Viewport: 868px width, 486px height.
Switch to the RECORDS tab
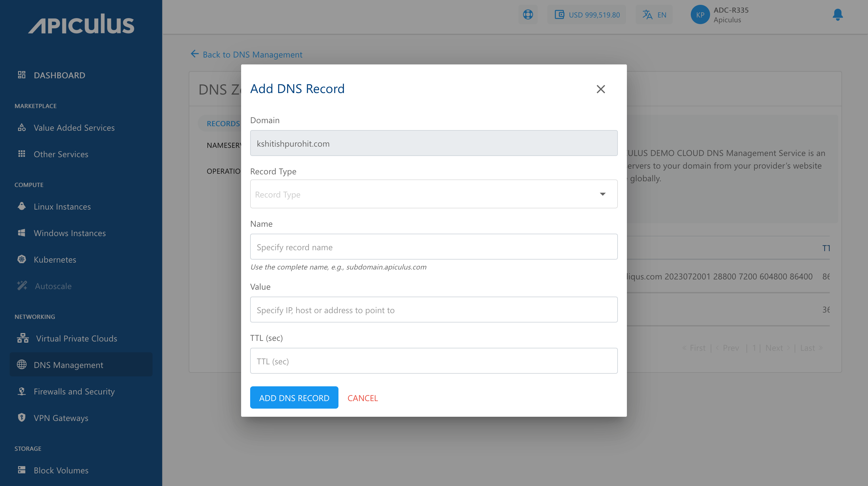[223, 123]
